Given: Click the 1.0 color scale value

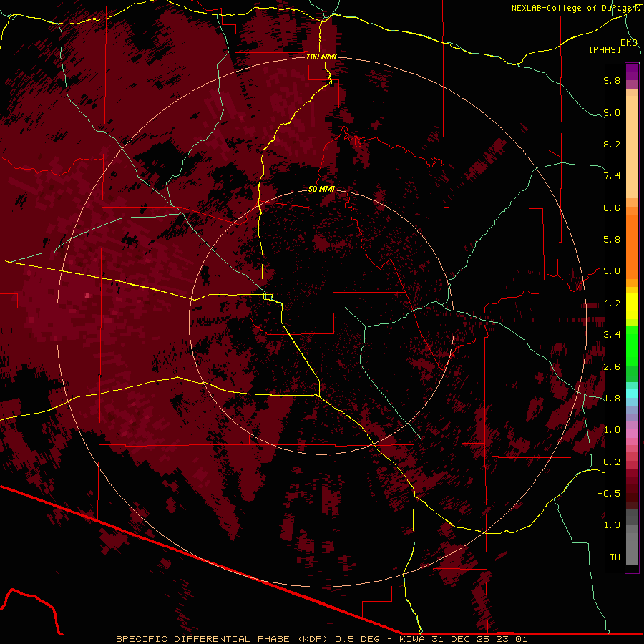Looking at the screenshot, I should point(612,430).
